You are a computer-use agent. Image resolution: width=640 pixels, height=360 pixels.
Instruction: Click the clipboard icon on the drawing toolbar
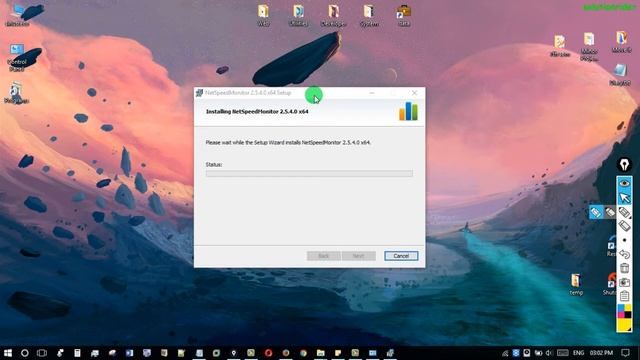[x=624, y=296]
